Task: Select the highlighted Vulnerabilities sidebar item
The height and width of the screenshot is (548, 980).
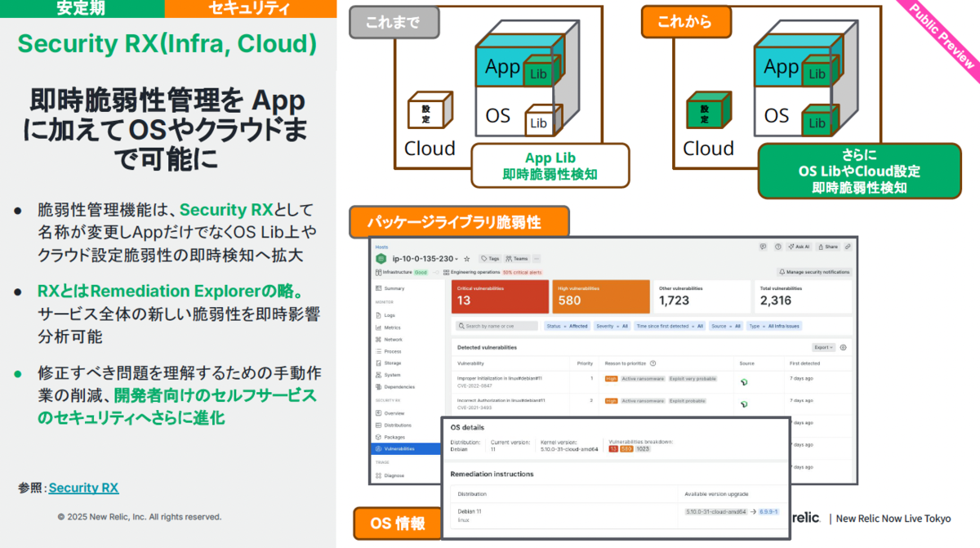Action: click(407, 448)
